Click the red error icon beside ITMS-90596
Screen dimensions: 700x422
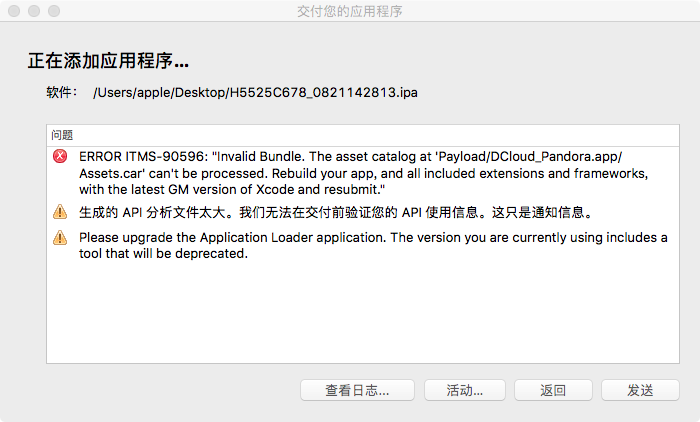click(60, 157)
